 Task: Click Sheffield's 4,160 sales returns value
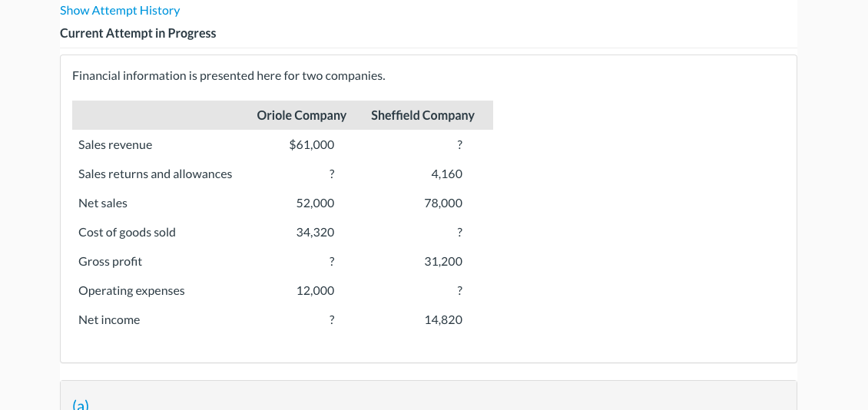[x=447, y=174]
